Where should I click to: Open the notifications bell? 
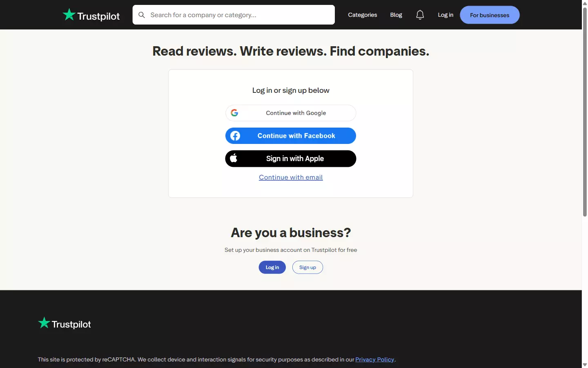point(420,15)
